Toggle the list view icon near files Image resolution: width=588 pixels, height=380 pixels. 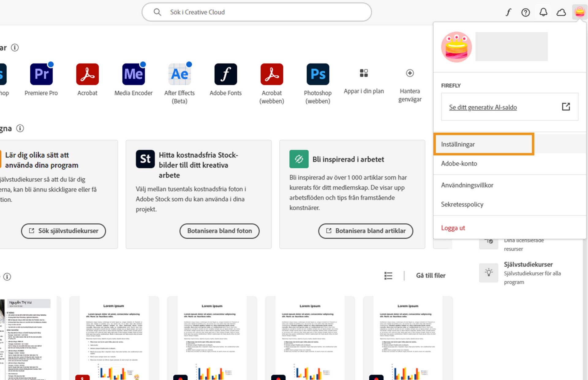[x=388, y=275]
